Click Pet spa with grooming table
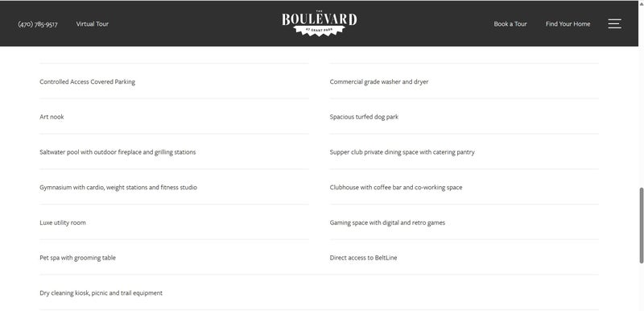 click(77, 258)
